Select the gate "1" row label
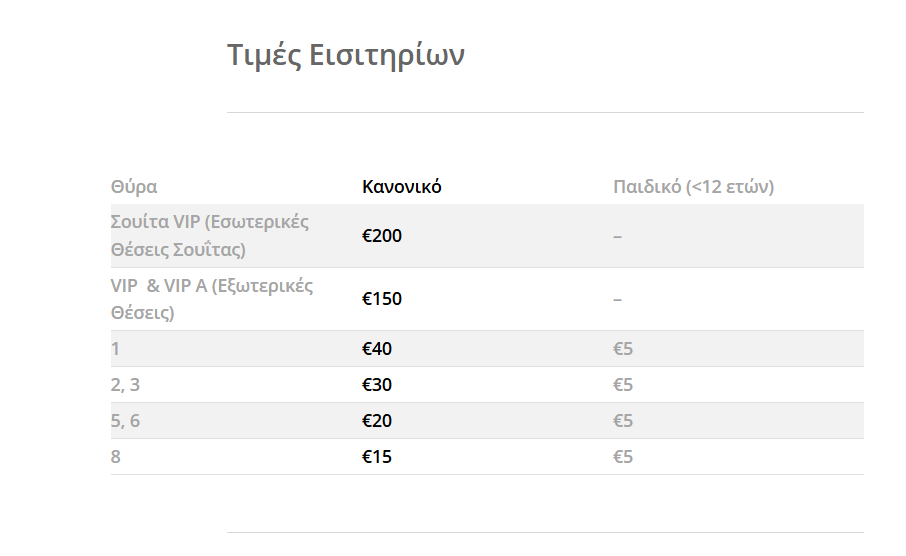Screen dimensions: 906x556 pyautogui.click(x=116, y=349)
